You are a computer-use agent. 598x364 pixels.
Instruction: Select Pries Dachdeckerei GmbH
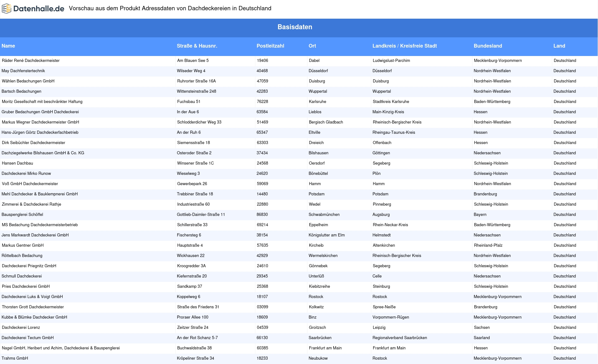coord(26,287)
